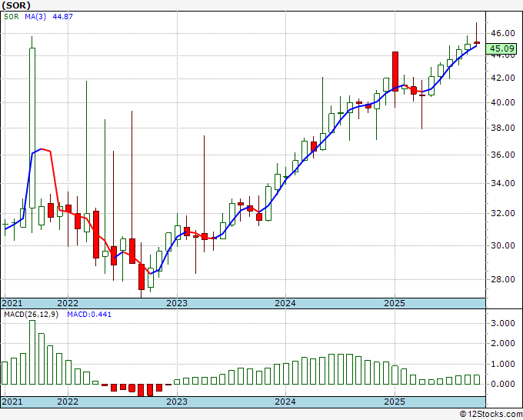Click the tall red candlestick at 2025 start
This screenshot has width=523, height=420.
(x=395, y=72)
